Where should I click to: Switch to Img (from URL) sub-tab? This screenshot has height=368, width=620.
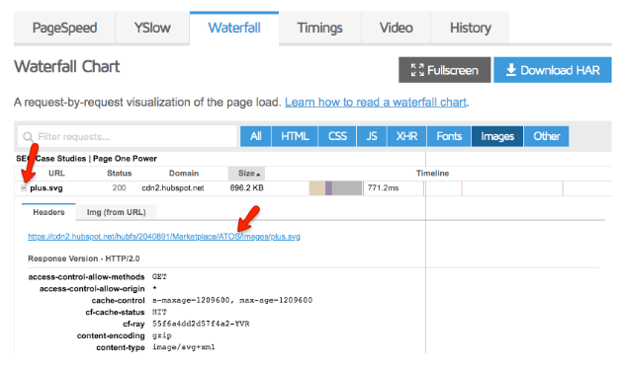116,212
